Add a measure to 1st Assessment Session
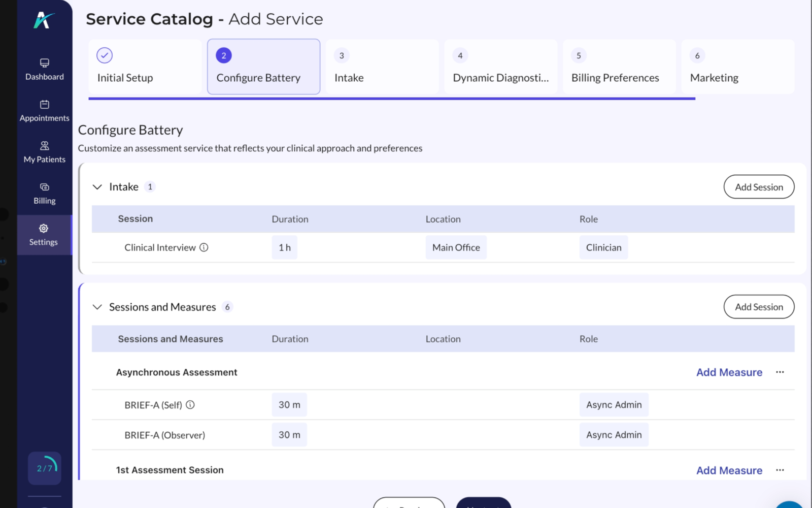Image resolution: width=812 pixels, height=508 pixels. 729,470
